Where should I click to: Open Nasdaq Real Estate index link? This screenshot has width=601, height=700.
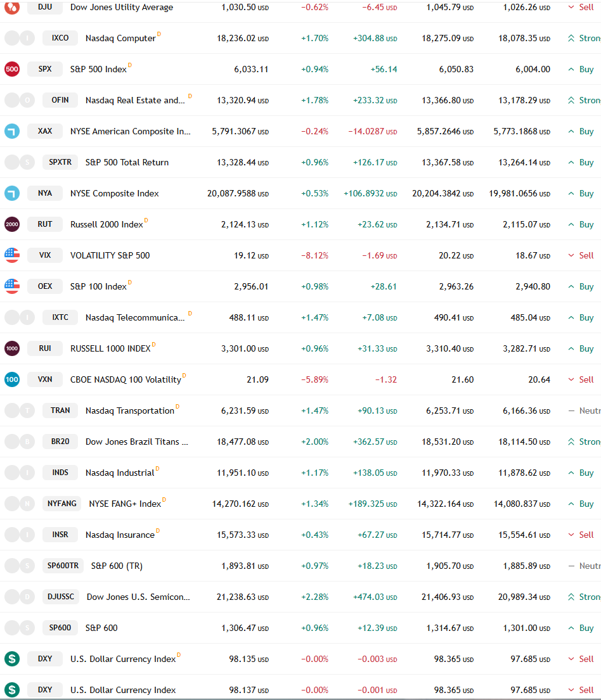[135, 101]
